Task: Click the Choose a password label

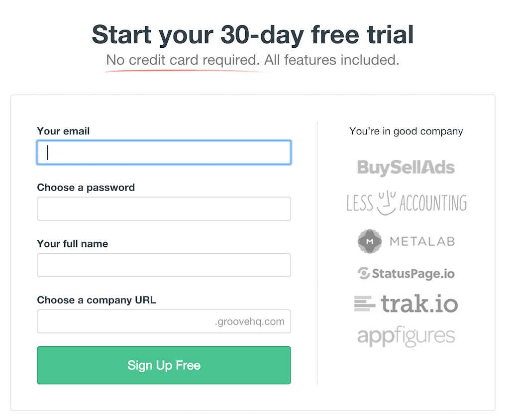Action: 86,188
